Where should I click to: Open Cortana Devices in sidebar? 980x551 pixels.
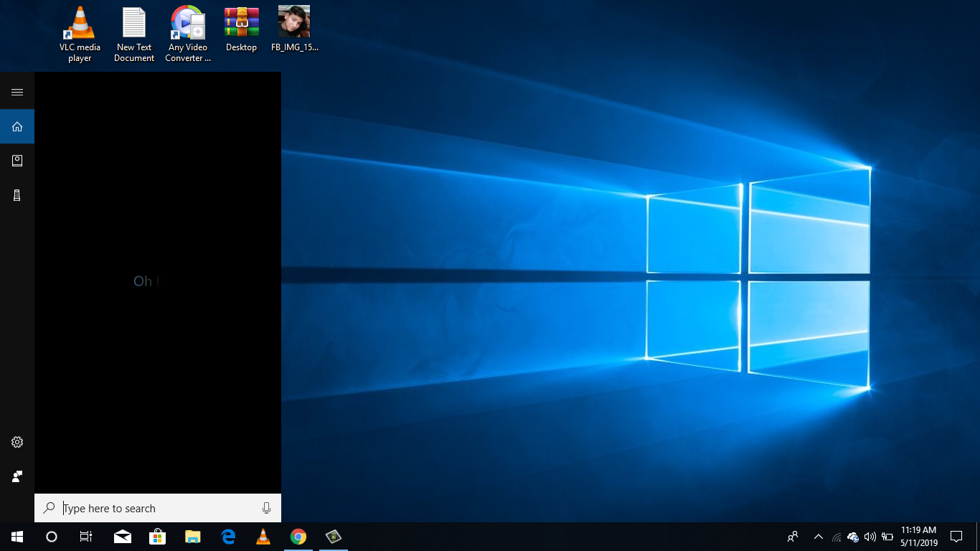17,195
